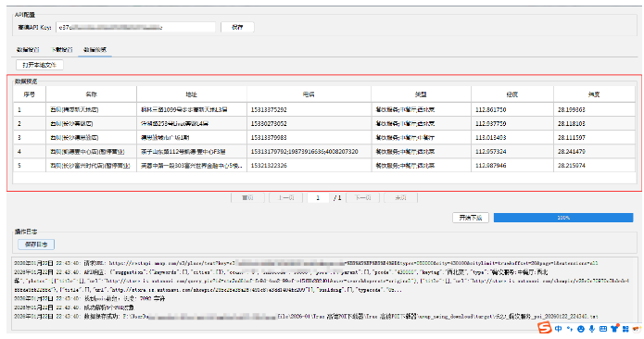
Task: Select row number 5 cell in table
Action: (29, 166)
